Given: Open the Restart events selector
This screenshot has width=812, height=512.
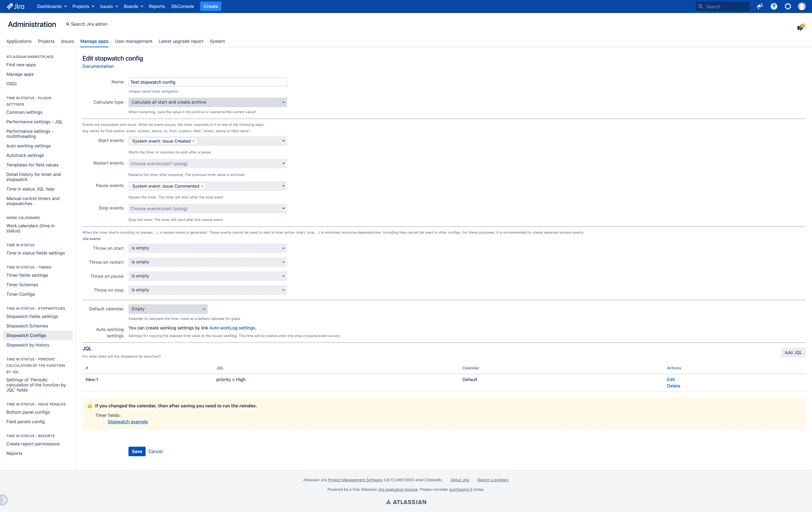Looking at the screenshot, I should [207, 163].
